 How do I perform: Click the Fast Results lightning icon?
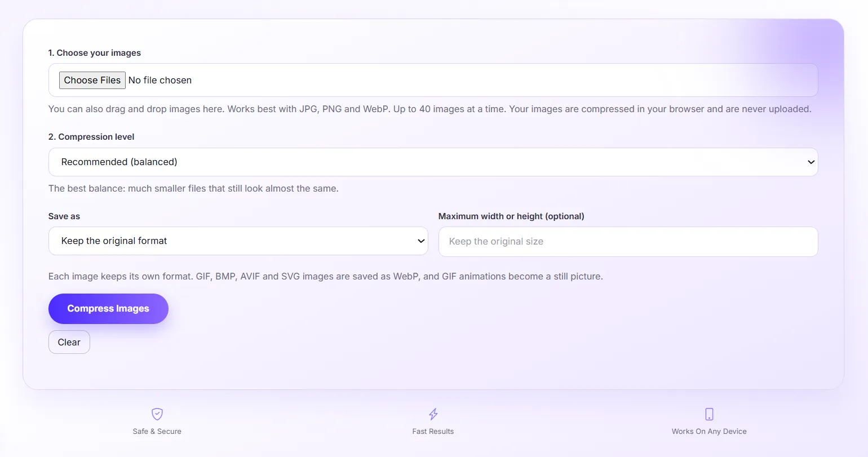tap(433, 414)
